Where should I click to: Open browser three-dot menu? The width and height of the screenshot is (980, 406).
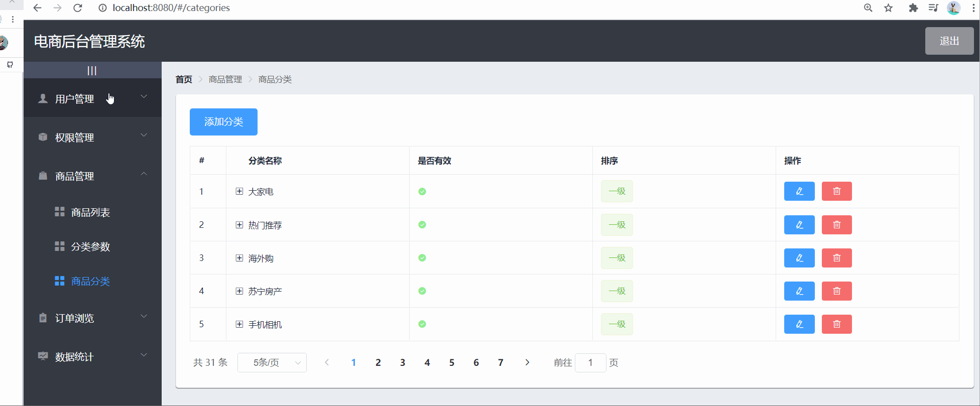click(973, 8)
